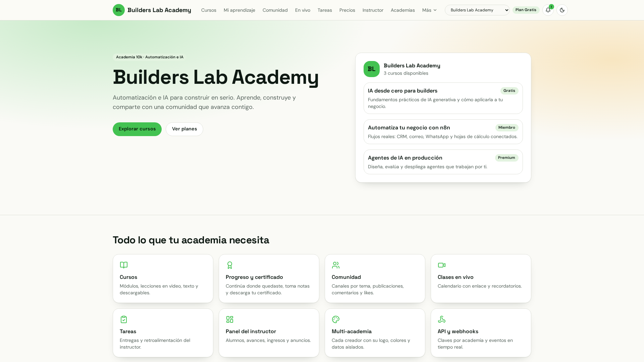Screen dimensions: 644x362
Task: Click the award ribbon Progreso icon
Action: [x=230, y=265]
